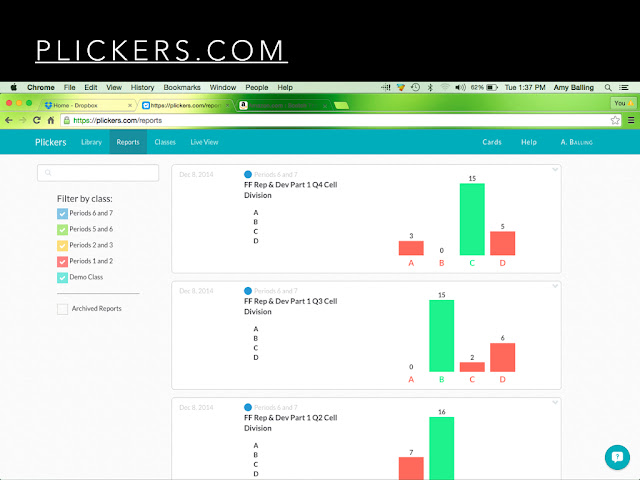Screen dimensions: 640x480
Task: Open FF Rep & Dev Part 1 Q3 report title
Action: [291, 306]
